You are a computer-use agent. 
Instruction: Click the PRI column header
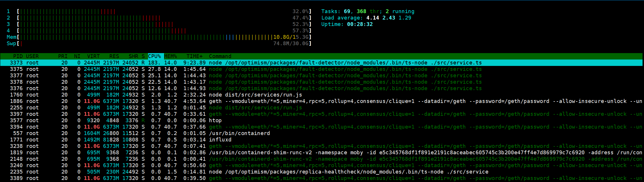pyautogui.click(x=63, y=56)
